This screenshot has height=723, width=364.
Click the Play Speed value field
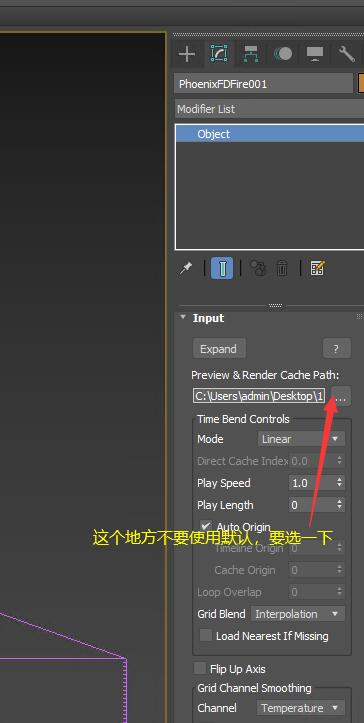(311, 483)
